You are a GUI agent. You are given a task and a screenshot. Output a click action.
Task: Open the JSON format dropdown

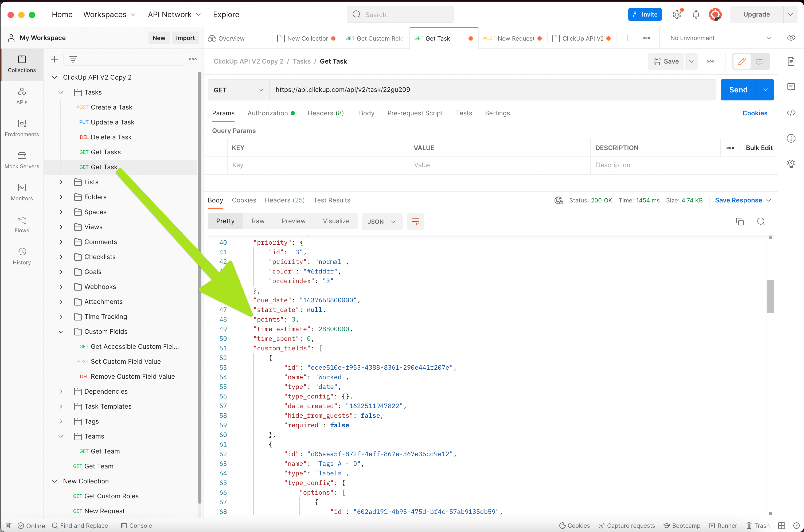click(382, 222)
